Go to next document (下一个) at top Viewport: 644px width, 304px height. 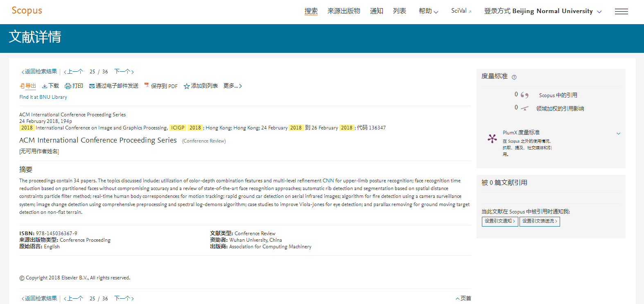(x=124, y=72)
